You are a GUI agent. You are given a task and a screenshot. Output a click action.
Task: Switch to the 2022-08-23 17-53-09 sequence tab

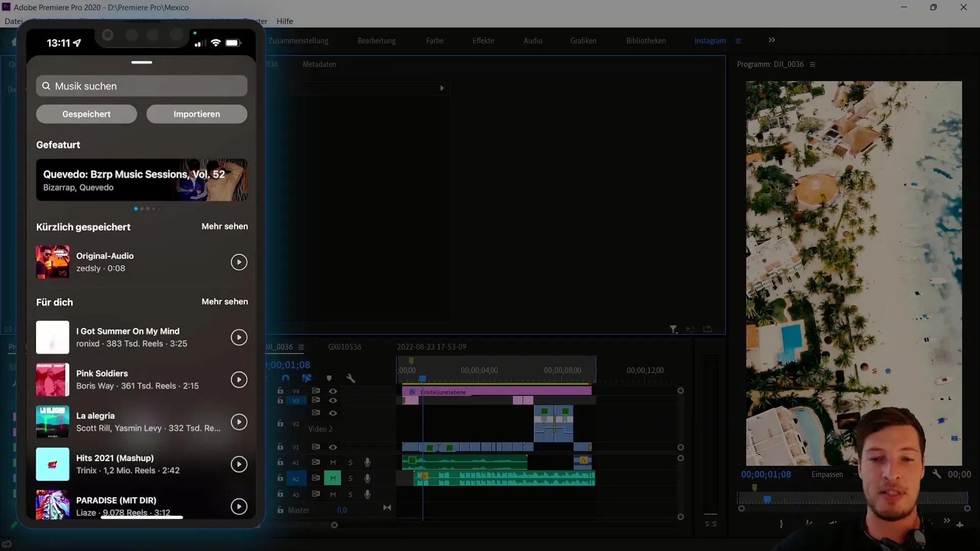click(432, 347)
